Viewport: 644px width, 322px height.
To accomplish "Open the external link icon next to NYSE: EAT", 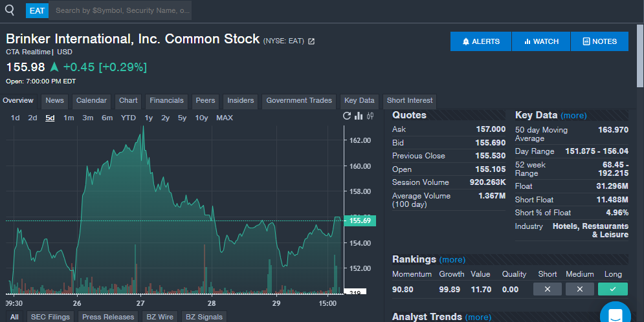I will pos(311,41).
